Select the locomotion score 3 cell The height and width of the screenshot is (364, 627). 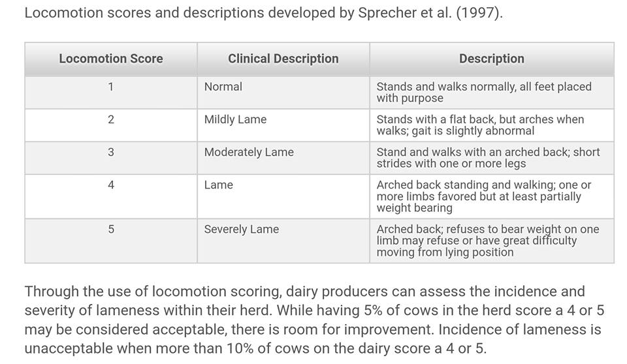(x=111, y=158)
